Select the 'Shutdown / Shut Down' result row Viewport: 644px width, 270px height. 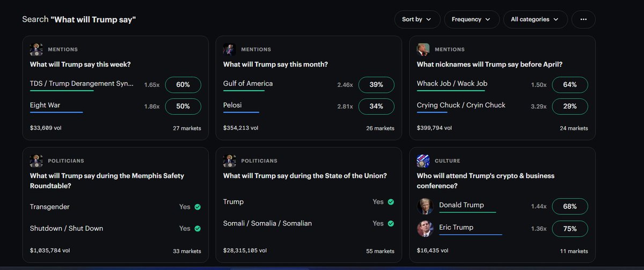115,228
